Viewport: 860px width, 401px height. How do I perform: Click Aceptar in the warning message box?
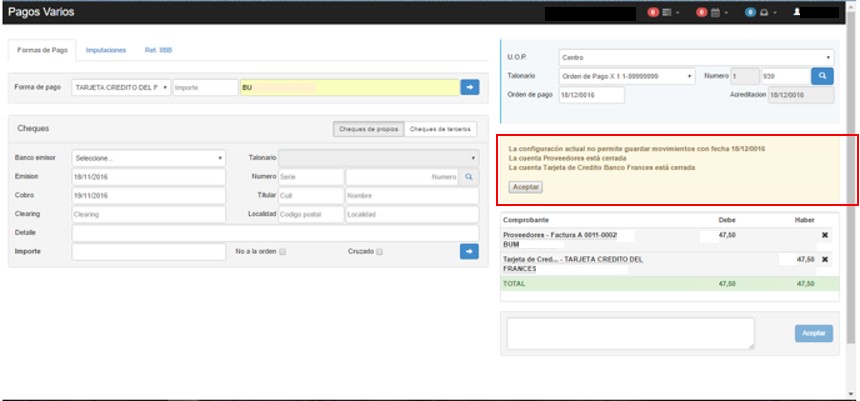pos(525,187)
